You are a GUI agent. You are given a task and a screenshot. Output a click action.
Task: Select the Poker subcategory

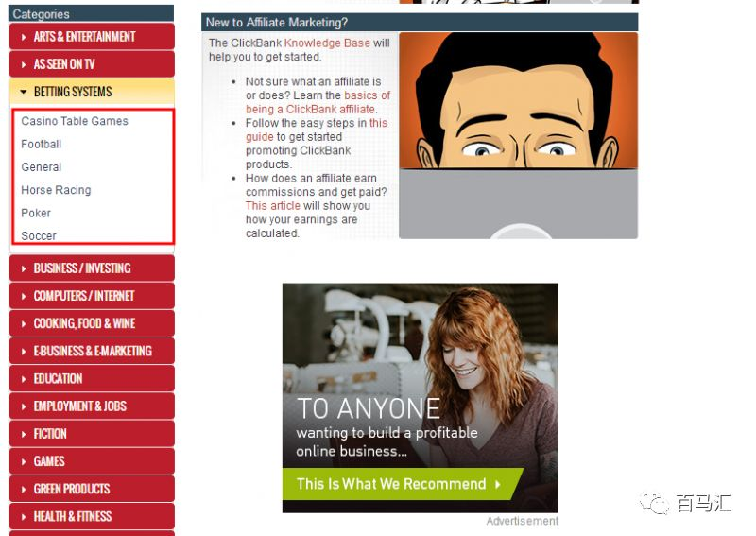(36, 213)
